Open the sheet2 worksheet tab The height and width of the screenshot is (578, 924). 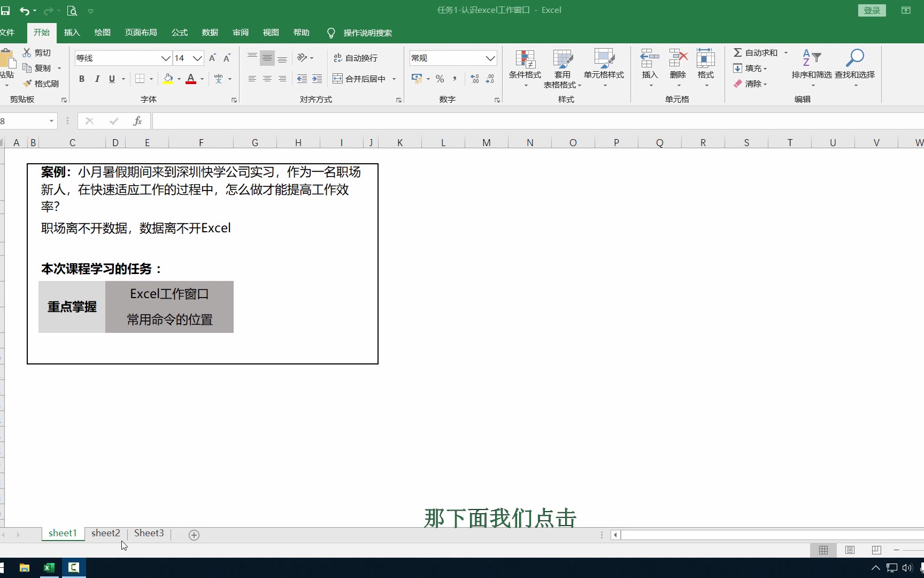(106, 533)
